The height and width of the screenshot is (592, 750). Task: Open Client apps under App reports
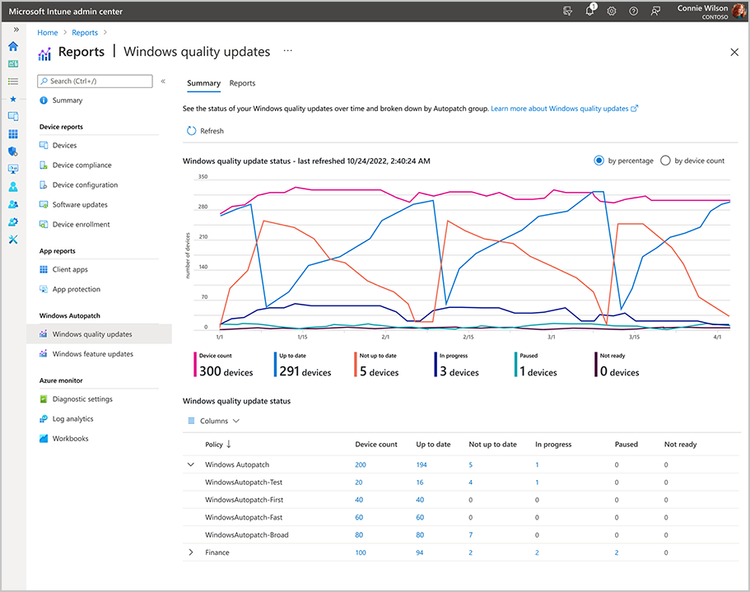(70, 269)
